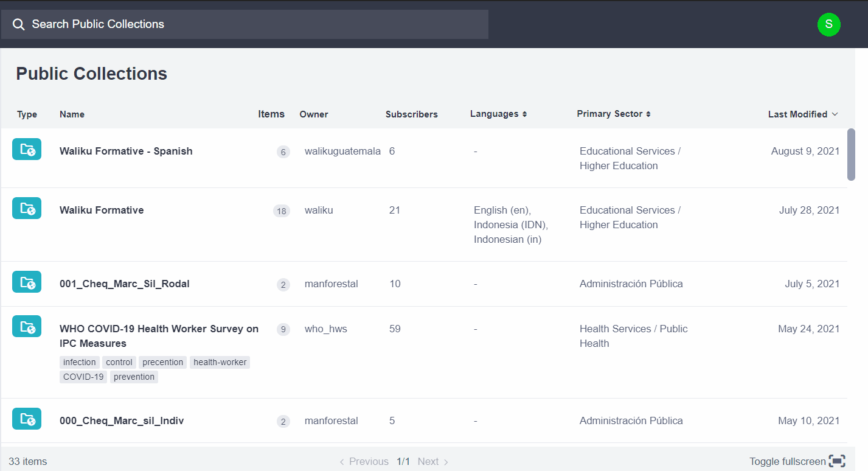The height and width of the screenshot is (471, 868).
Task: Focus the Search Public Collections field
Action: (x=255, y=24)
